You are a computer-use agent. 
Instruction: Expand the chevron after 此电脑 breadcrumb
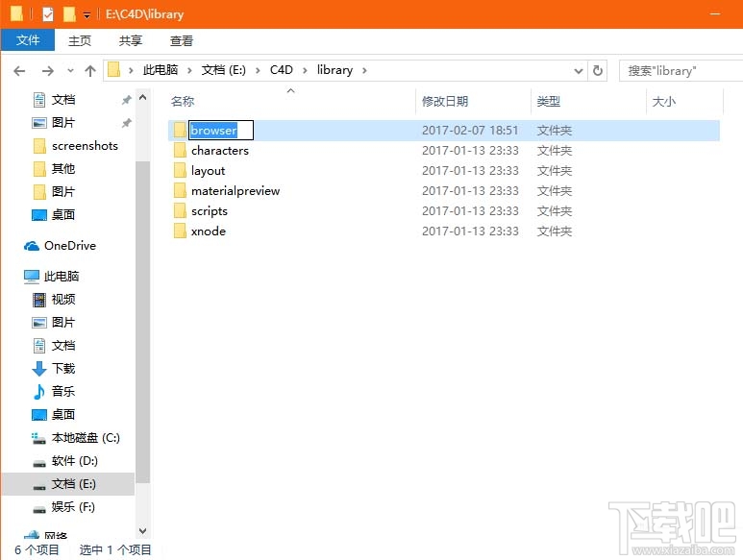click(189, 70)
